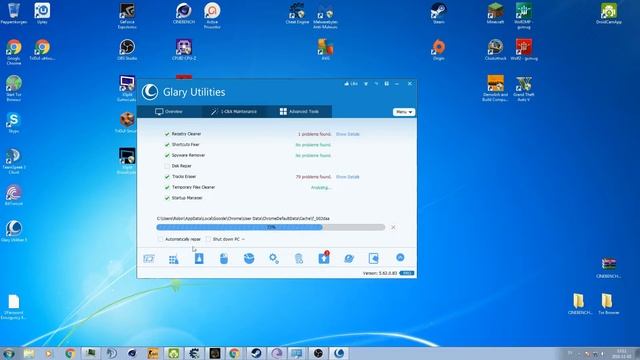Open the down-arrow dropdown in Glary title bar

coord(366,84)
